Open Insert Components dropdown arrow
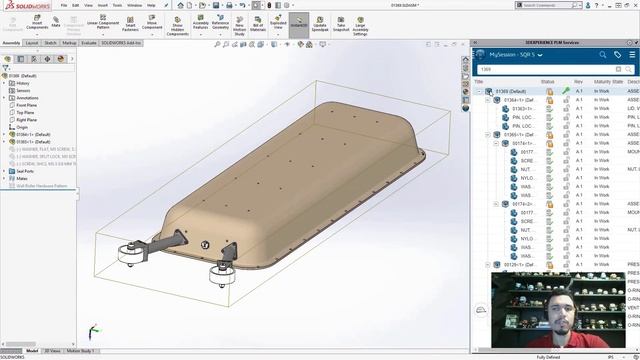The width and height of the screenshot is (640, 360). [x=37, y=34]
